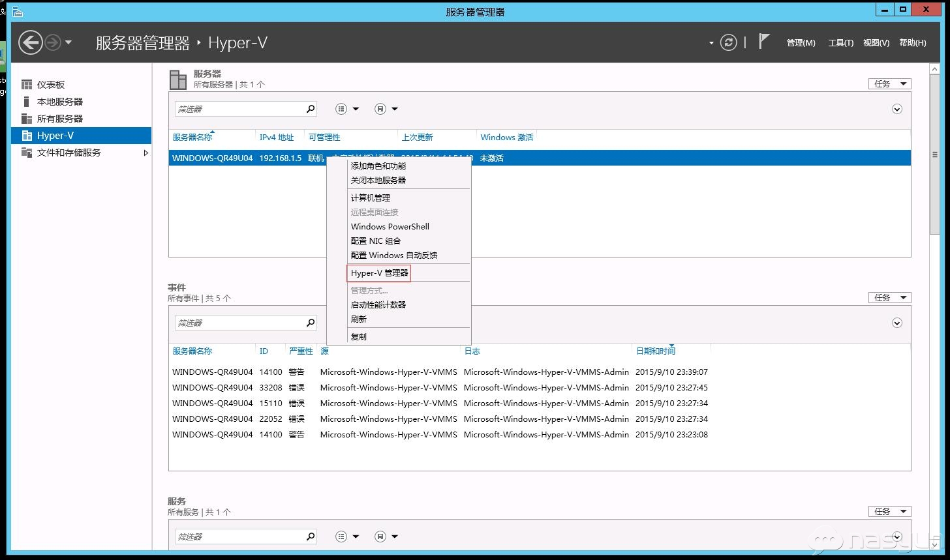The image size is (950, 560).
Task: Sort by Windows 激活 column
Action: point(507,138)
